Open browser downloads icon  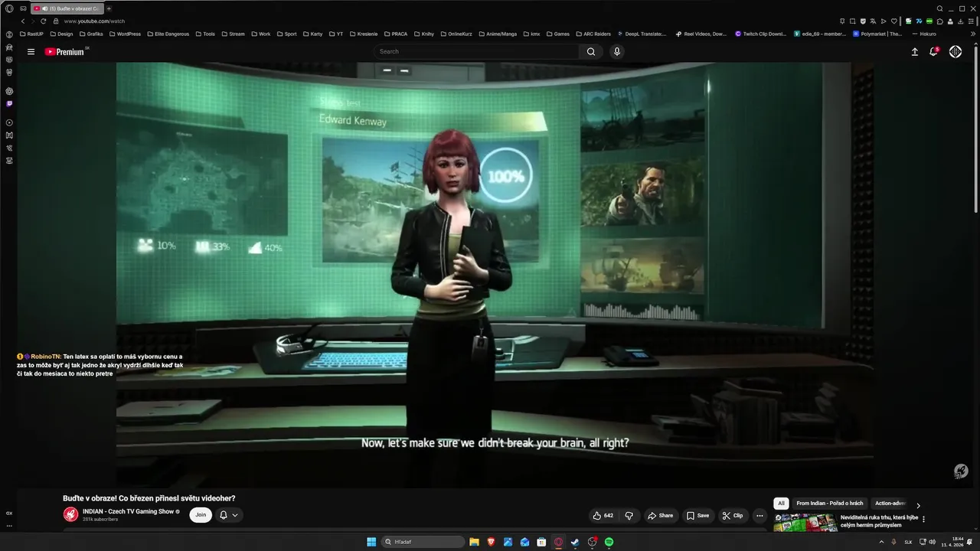(x=960, y=21)
